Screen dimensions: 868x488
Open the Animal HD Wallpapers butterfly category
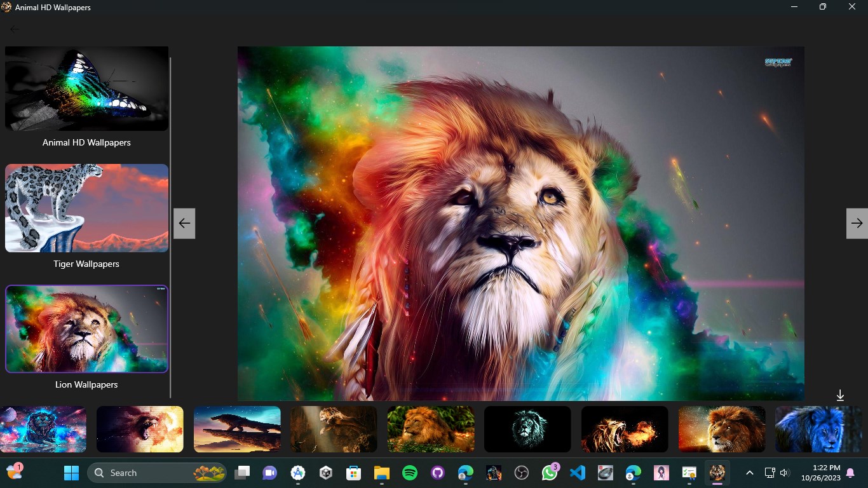coord(87,89)
